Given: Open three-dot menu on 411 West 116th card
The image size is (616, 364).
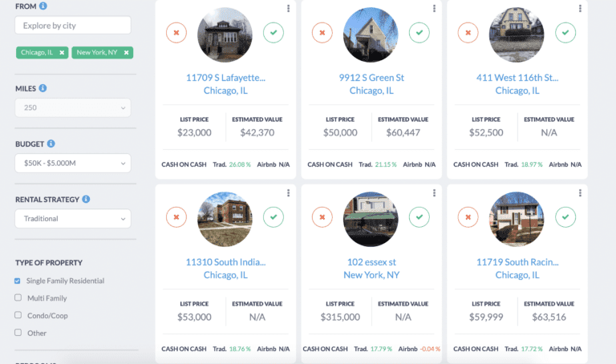Looking at the screenshot, I should 580,9.
